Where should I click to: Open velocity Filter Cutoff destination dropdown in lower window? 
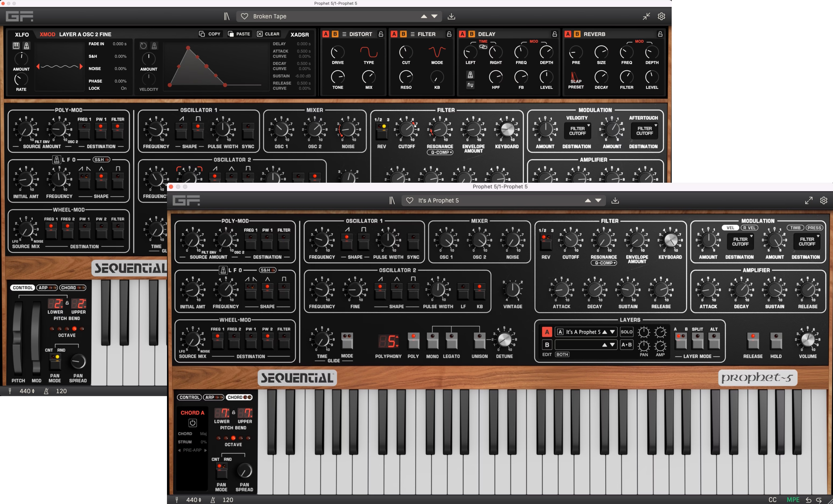coord(740,242)
